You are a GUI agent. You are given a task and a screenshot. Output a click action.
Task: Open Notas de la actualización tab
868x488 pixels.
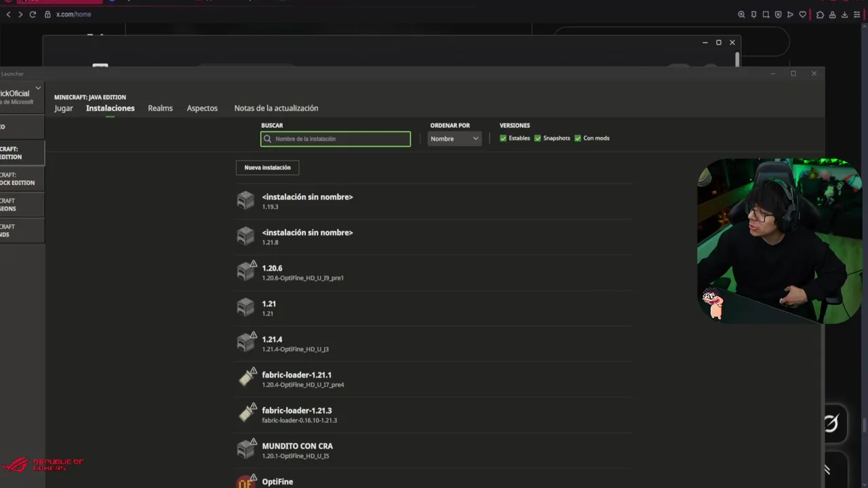(276, 108)
